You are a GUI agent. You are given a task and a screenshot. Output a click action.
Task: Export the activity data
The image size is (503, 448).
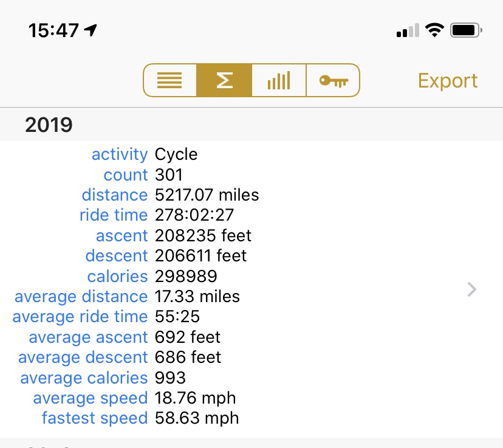point(448,81)
